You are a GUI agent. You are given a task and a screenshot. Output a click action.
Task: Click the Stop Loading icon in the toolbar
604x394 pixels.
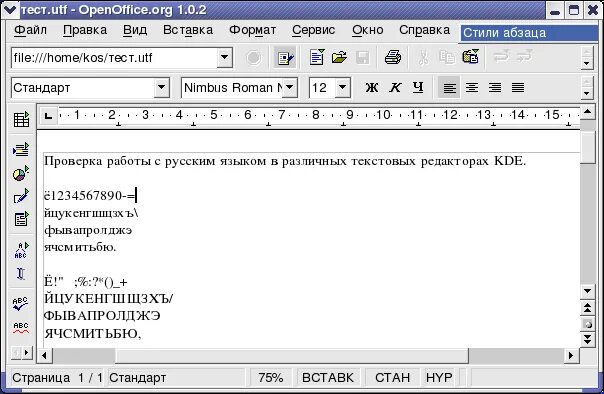click(x=254, y=58)
